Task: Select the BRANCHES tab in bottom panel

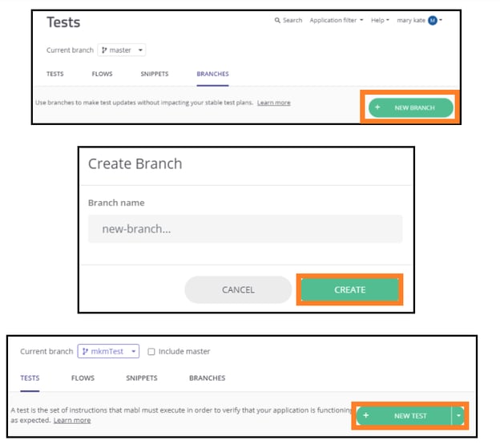Action: 207,378
